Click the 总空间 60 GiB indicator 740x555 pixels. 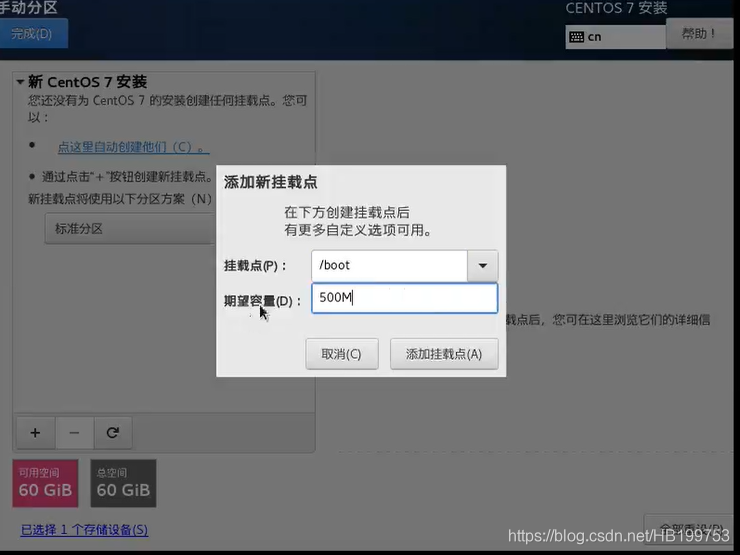pyautogui.click(x=123, y=483)
